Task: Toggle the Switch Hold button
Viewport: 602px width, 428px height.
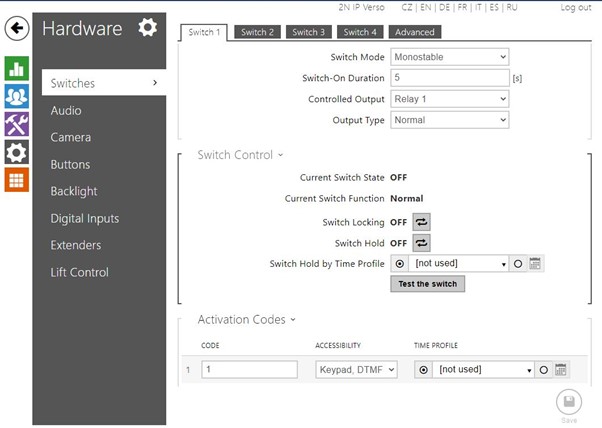Action: (421, 243)
